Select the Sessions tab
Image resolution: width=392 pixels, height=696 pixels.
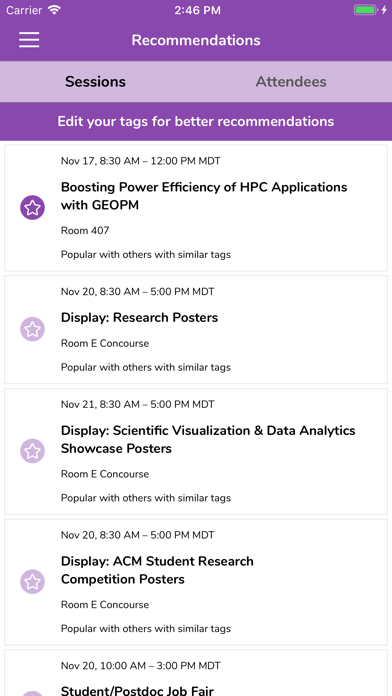tap(95, 82)
